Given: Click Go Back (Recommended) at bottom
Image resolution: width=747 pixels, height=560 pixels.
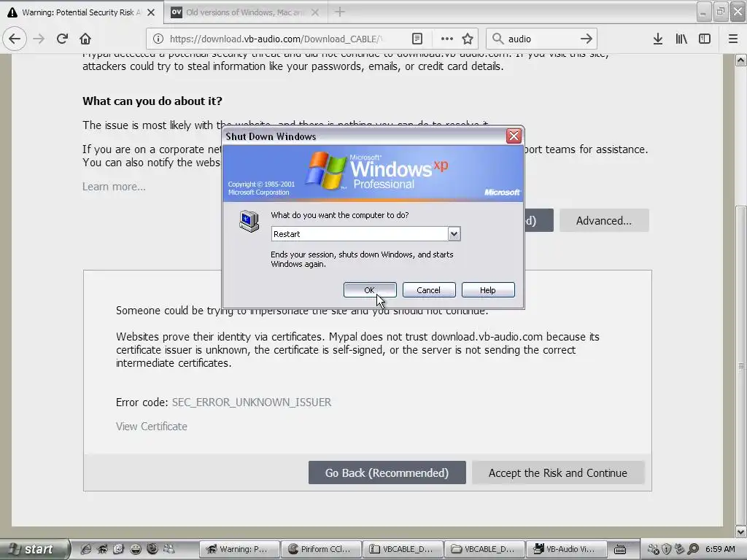Looking at the screenshot, I should [x=387, y=472].
